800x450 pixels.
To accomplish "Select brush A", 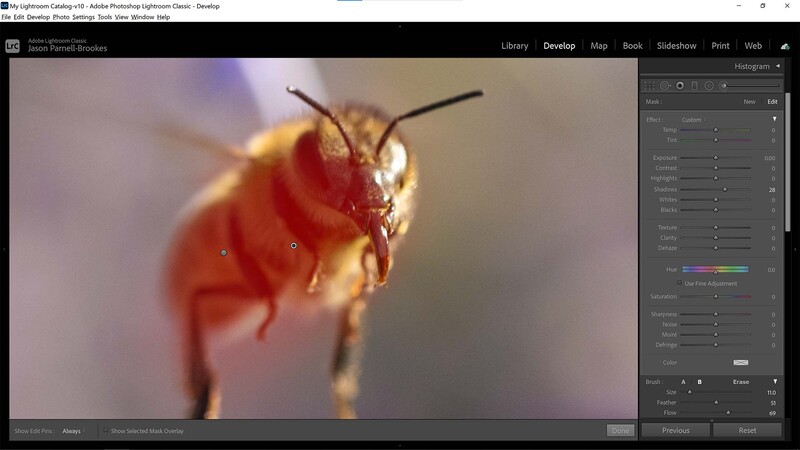I will [x=683, y=382].
